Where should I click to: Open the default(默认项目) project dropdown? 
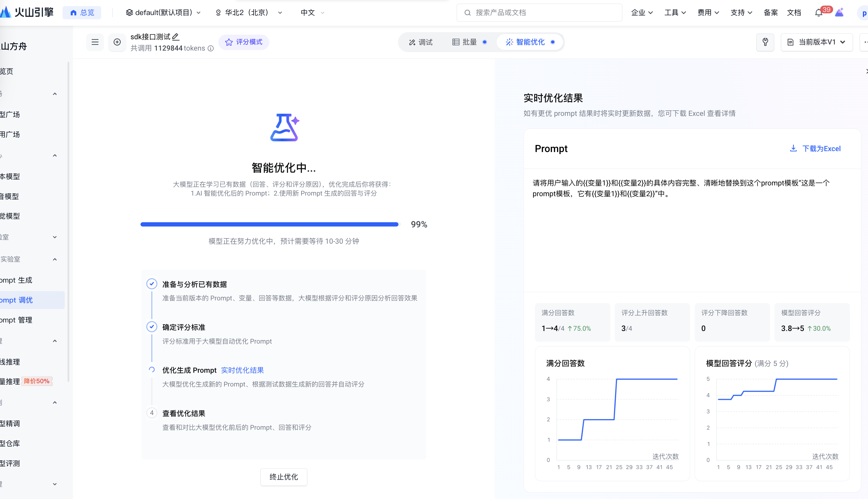(163, 13)
